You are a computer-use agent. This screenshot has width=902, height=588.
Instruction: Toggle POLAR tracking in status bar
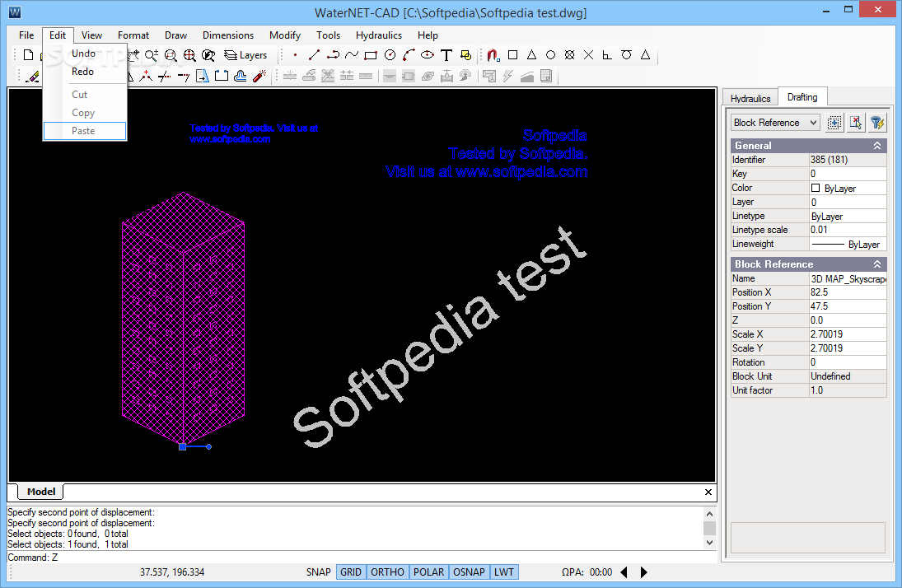428,572
